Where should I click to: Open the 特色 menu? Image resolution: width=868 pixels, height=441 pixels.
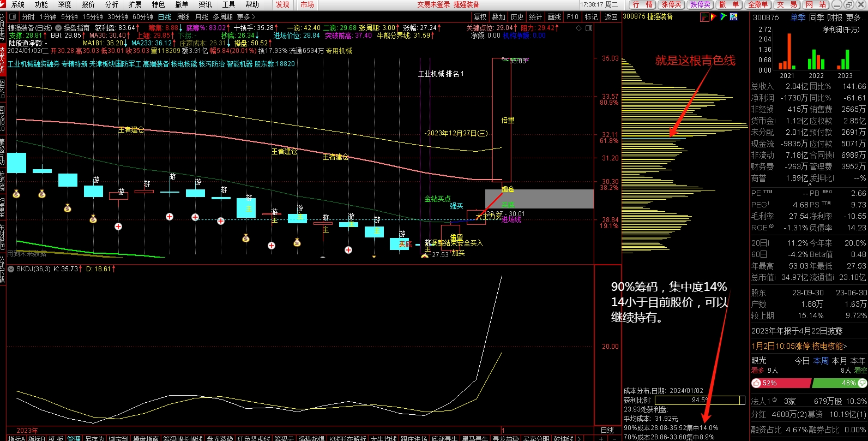tap(159, 4)
